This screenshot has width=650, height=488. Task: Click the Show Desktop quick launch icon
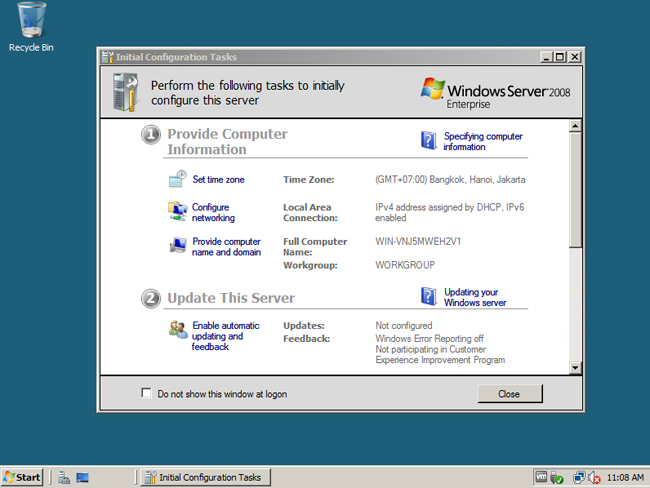[82, 478]
